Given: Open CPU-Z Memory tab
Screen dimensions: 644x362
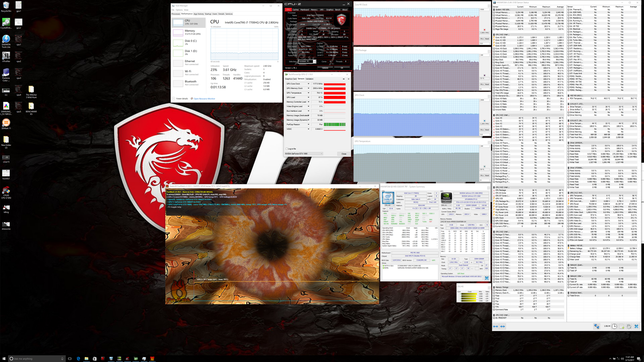Looking at the screenshot, I should click(314, 10).
